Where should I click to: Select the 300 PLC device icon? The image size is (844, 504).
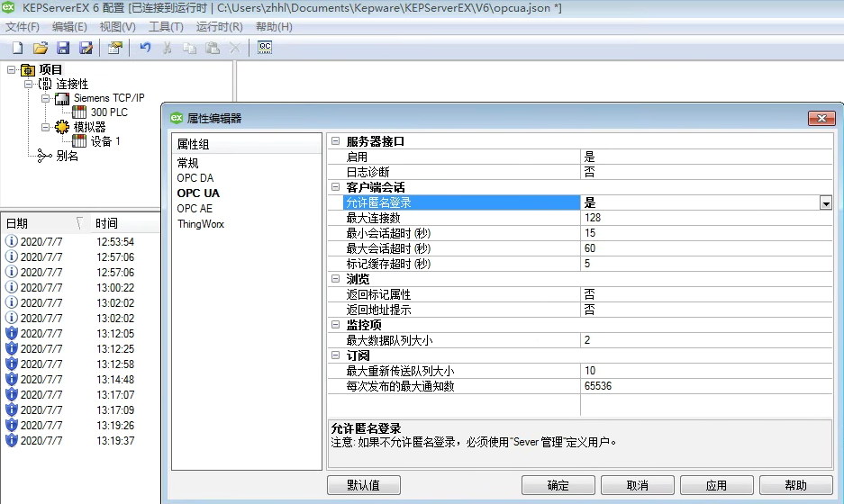pyautogui.click(x=79, y=112)
